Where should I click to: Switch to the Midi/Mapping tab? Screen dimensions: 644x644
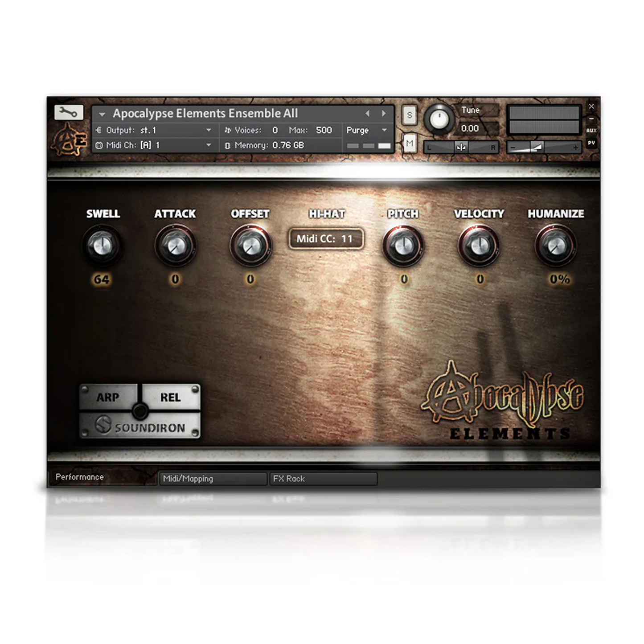coord(213,479)
